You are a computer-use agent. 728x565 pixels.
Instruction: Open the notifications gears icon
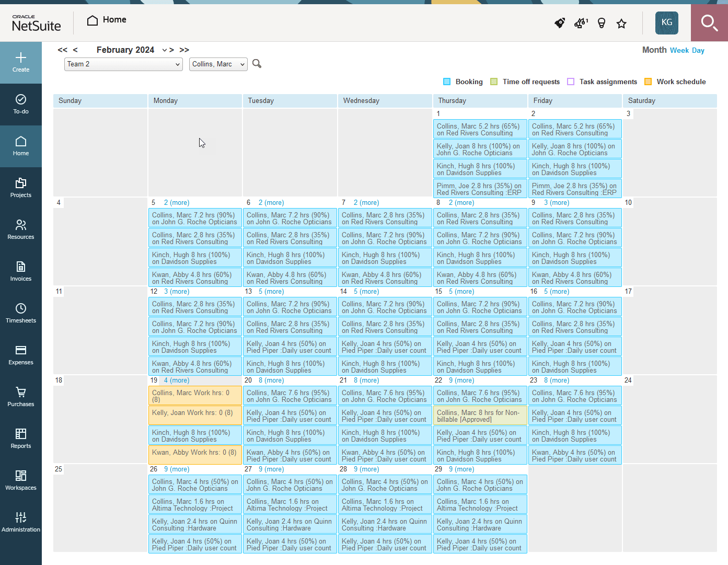[581, 23]
